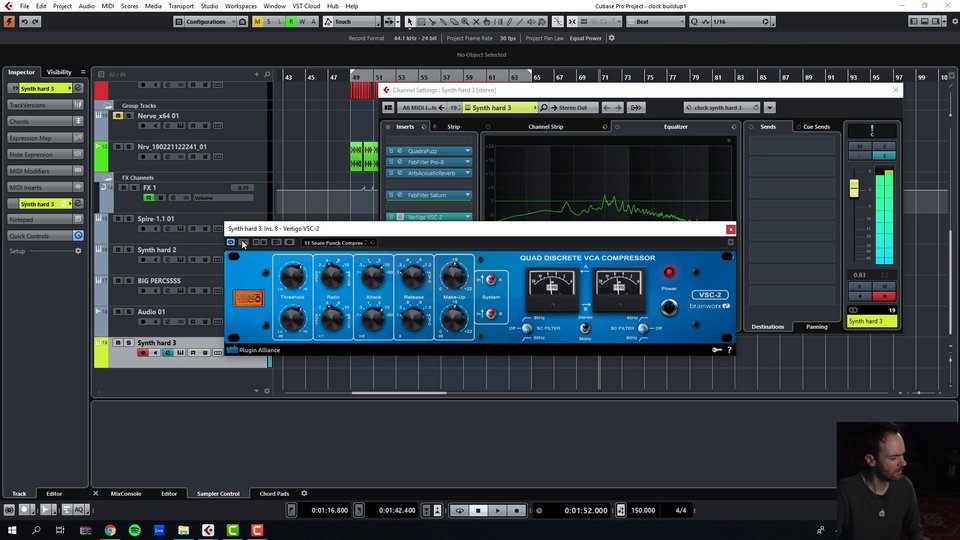Click the edit channel magnifier beside Synth hard 3

543,108
